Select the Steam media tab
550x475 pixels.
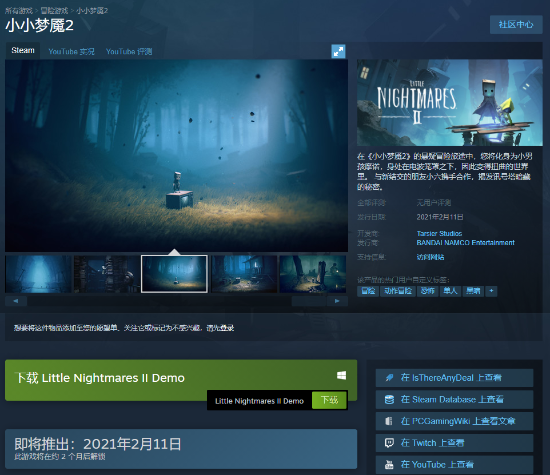tap(23, 51)
